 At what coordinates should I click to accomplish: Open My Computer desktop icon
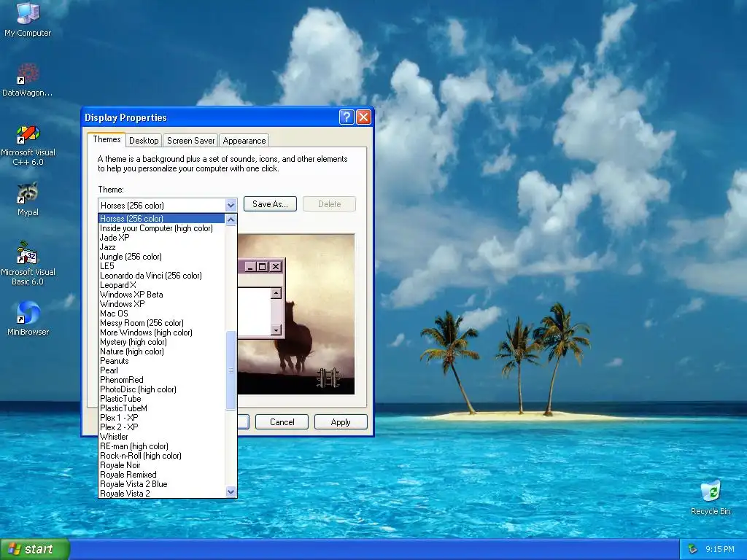pyautogui.click(x=28, y=19)
